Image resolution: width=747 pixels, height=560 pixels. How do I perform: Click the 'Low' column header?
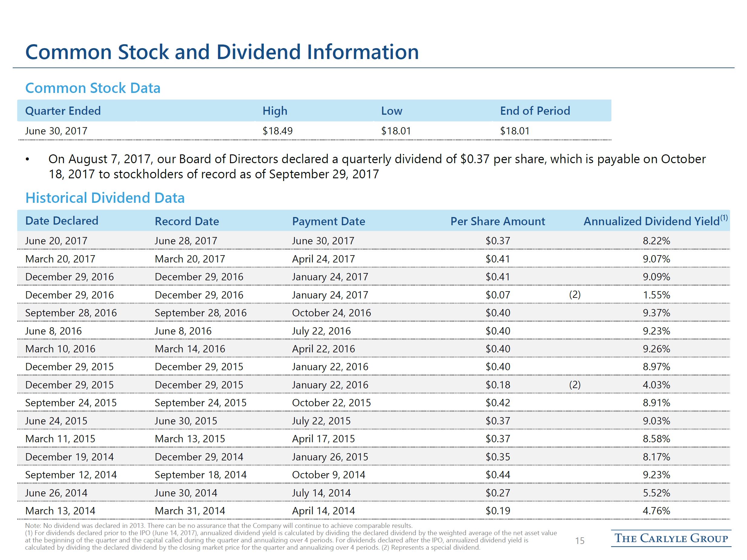point(392,111)
